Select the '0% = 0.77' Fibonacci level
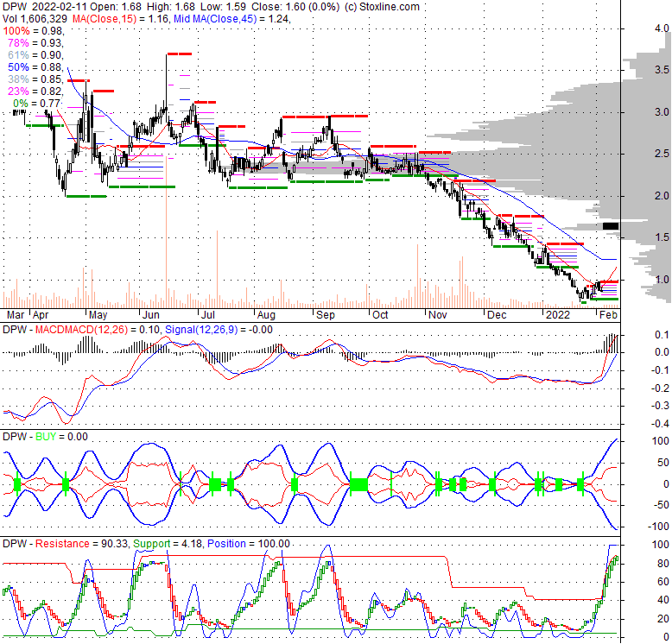 [x=37, y=104]
